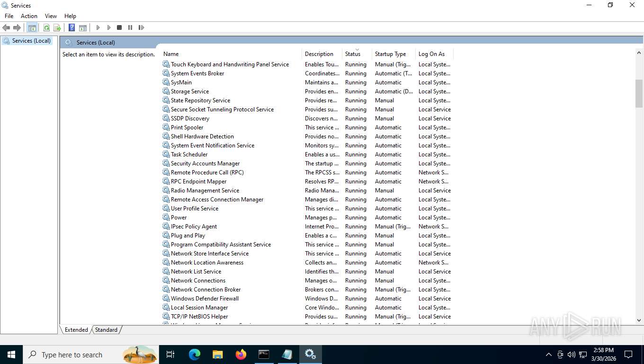The width and height of the screenshot is (644, 364).
Task: Open the File menu
Action: (9, 16)
